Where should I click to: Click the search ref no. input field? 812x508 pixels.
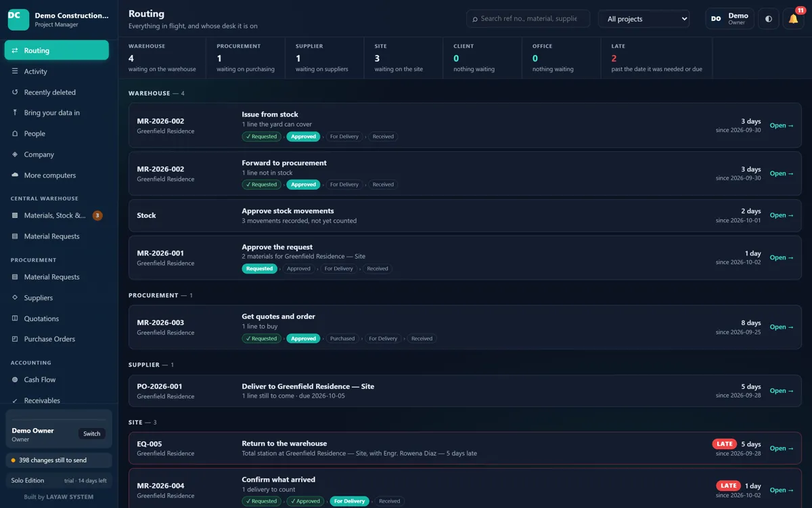pos(528,19)
